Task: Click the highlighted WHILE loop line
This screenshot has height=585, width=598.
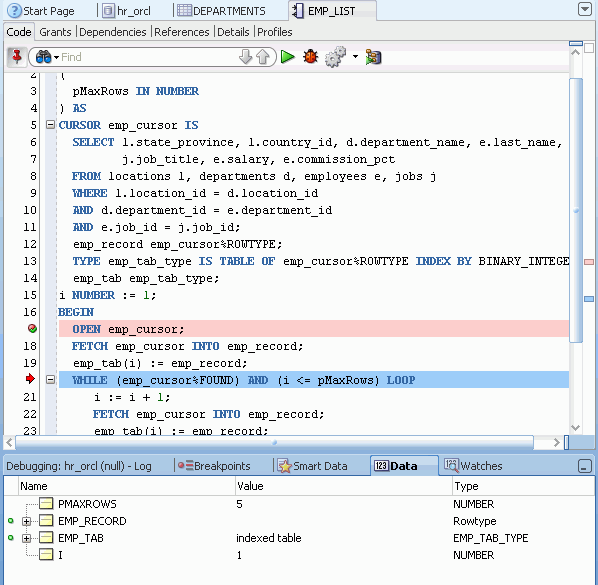Action: coord(313,380)
